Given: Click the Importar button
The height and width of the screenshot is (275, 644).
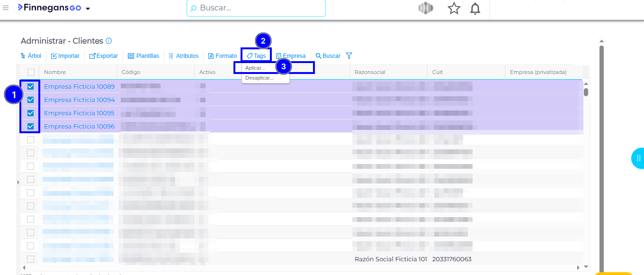Looking at the screenshot, I should (65, 56).
